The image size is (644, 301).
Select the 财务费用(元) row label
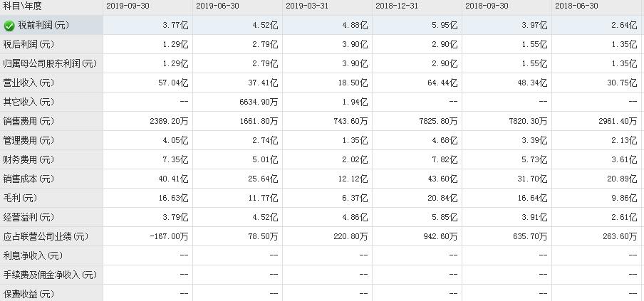pyautogui.click(x=29, y=159)
